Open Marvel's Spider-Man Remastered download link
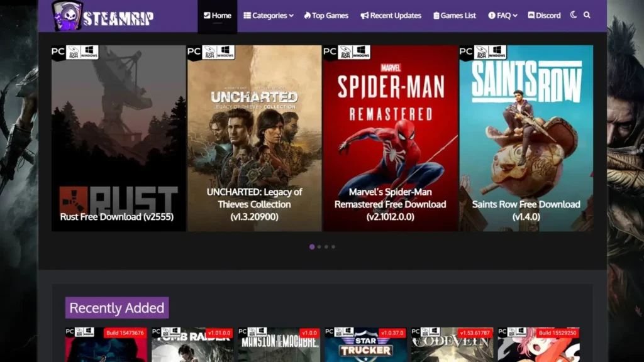Viewport: 644px width, 362px height. [390, 204]
